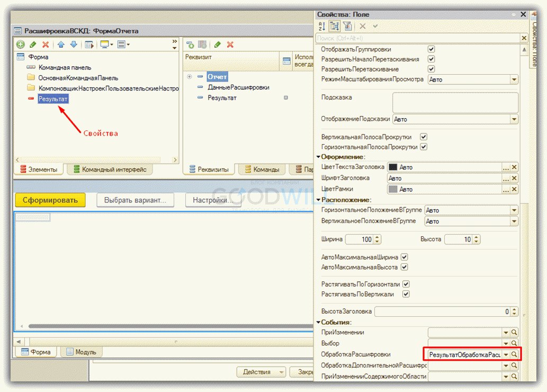Click the green add element icon
Viewport: 547px width, 392px height.
tap(21, 44)
